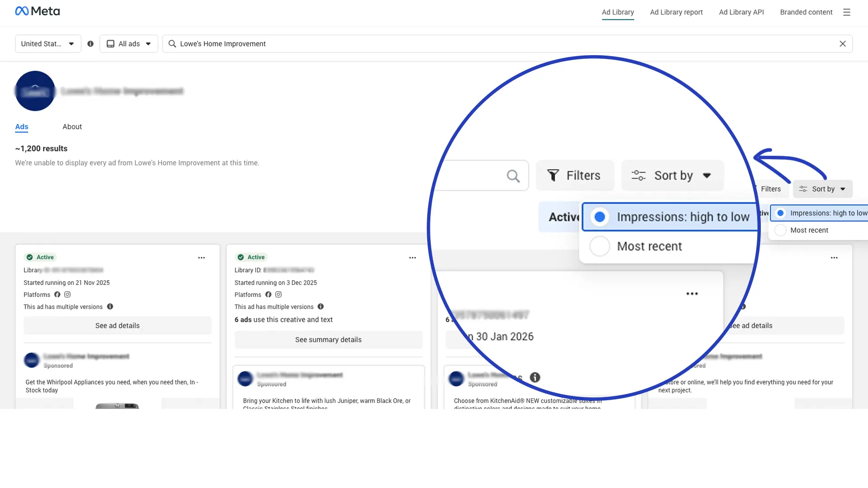
Task: Click the Instagram platform icon on first ad
Action: click(x=67, y=294)
